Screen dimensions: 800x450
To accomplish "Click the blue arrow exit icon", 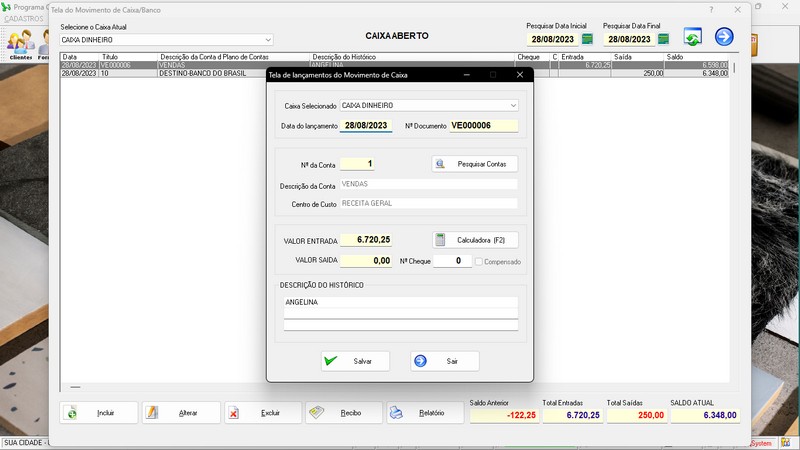I will tap(724, 37).
